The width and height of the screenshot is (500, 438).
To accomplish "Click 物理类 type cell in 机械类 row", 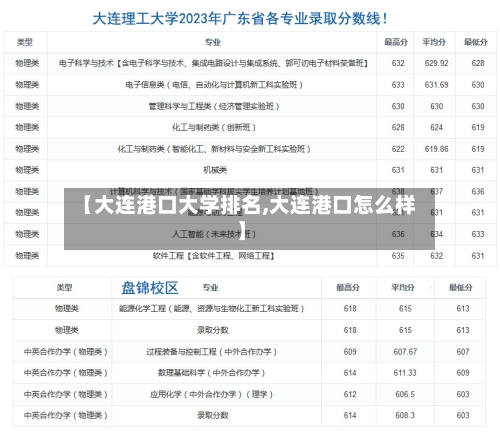I will (x=27, y=170).
